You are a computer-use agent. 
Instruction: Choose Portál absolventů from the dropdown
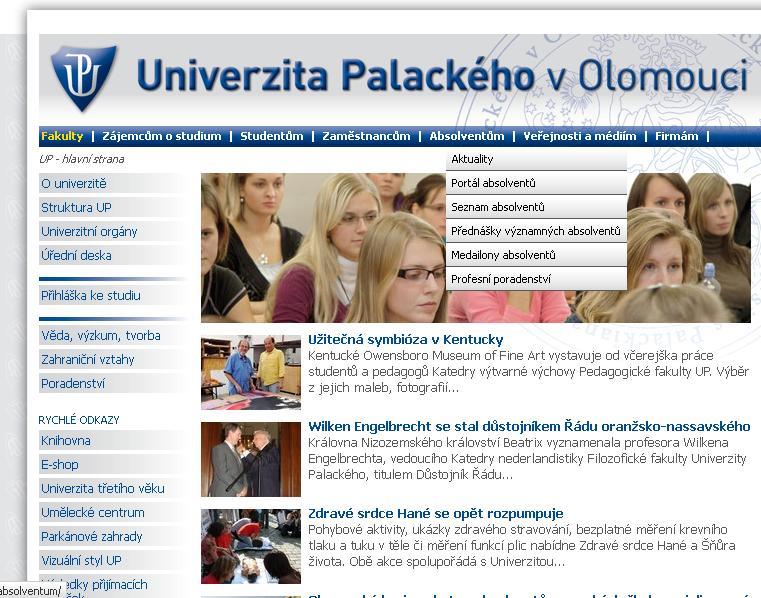536,183
